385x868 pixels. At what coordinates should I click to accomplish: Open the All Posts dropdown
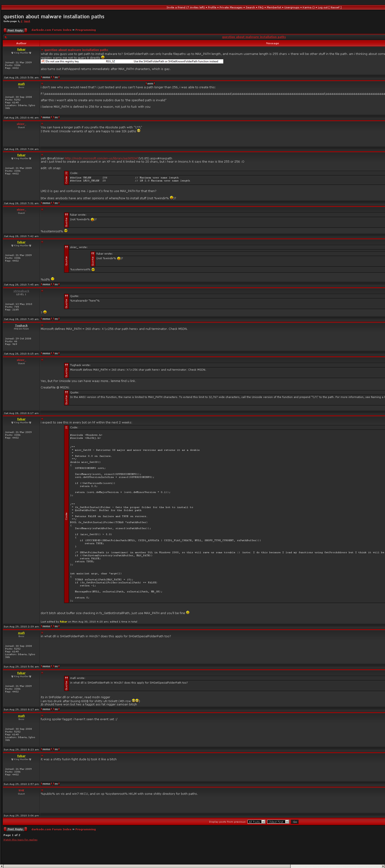point(256,821)
